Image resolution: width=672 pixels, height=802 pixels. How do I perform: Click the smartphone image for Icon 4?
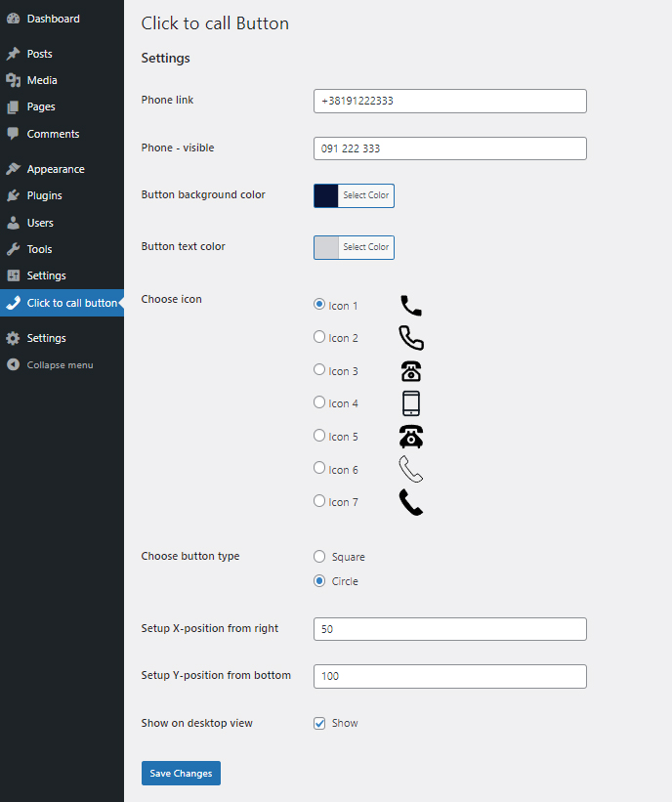coord(411,403)
